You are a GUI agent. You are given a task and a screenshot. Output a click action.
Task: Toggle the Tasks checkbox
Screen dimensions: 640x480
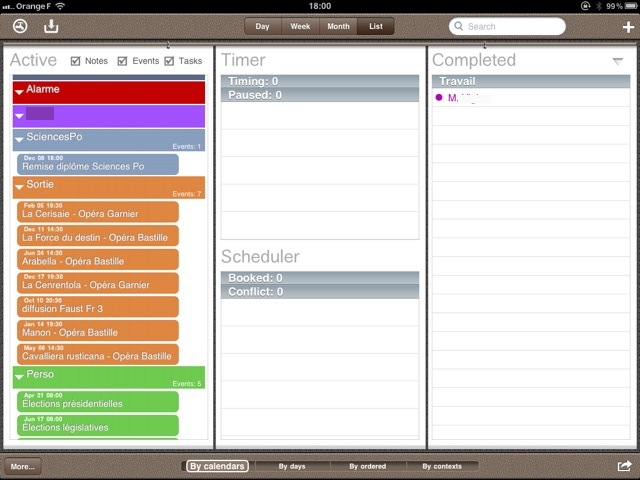[169, 62]
